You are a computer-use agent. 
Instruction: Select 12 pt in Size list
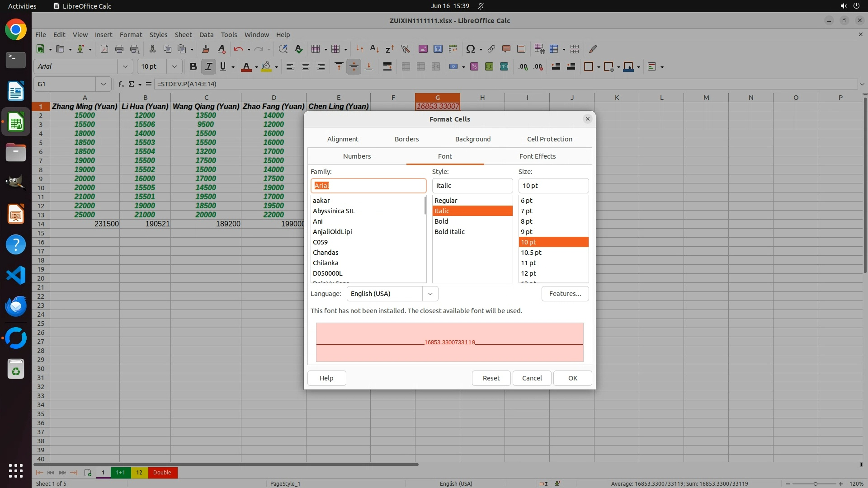coord(528,273)
